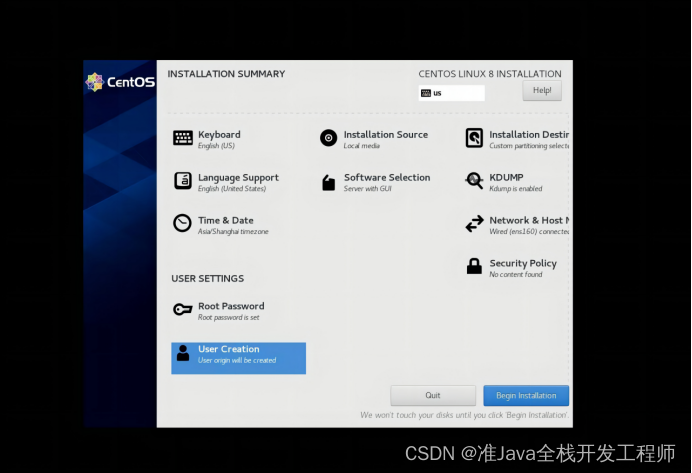
Task: Click the CENTOS LINUX 8 INSTALLATION title
Action: pos(490,74)
